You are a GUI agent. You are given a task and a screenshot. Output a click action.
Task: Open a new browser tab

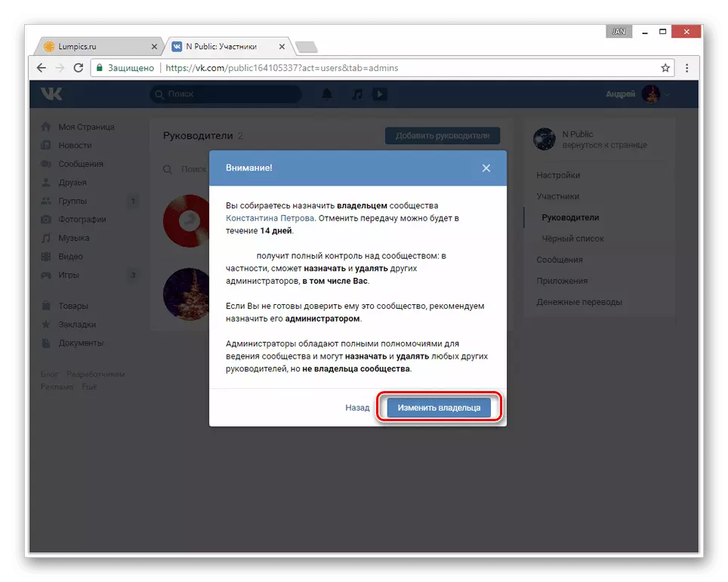coord(307,47)
